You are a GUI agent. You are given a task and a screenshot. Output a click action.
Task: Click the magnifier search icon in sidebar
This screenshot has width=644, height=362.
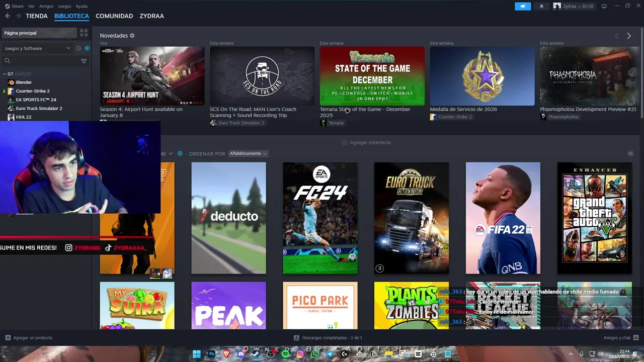click(7, 61)
